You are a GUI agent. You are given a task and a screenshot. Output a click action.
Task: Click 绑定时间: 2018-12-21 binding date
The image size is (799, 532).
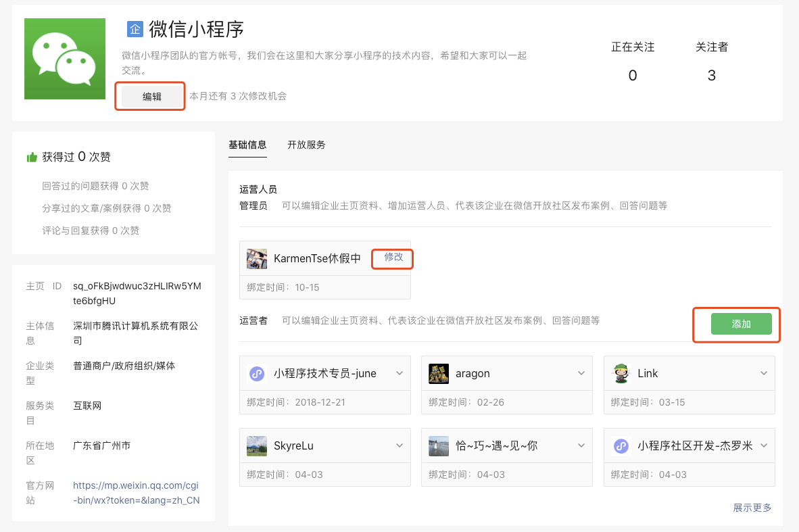296,402
